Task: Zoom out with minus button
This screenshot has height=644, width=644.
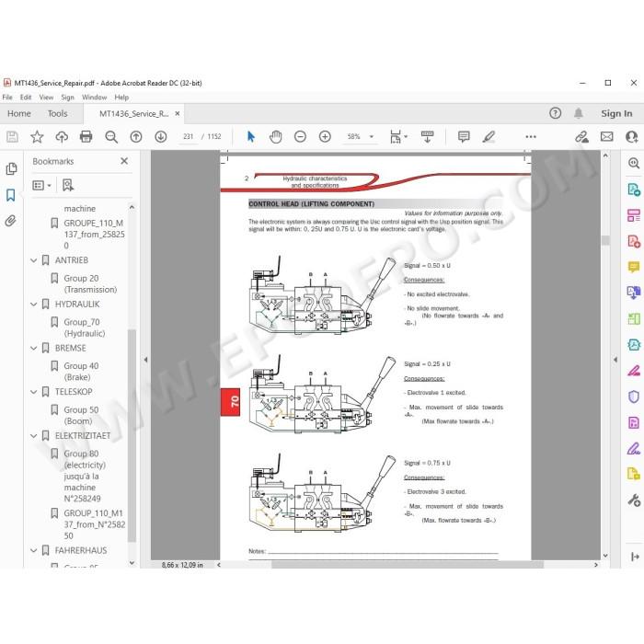Action: [x=300, y=136]
